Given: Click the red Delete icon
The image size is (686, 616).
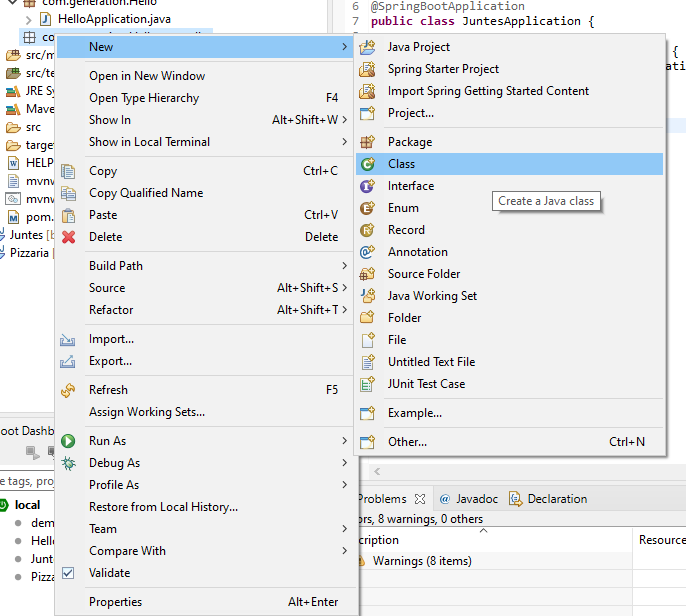Looking at the screenshot, I should coord(68,237).
